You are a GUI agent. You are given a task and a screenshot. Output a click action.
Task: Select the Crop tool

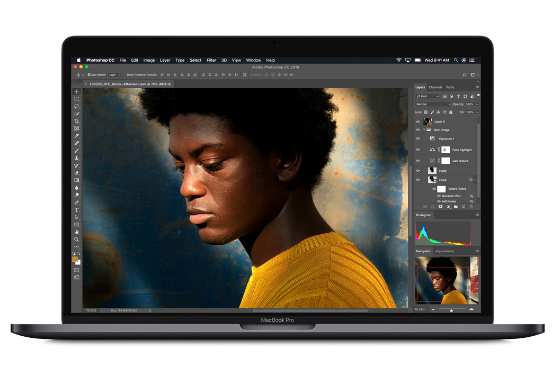click(77, 121)
